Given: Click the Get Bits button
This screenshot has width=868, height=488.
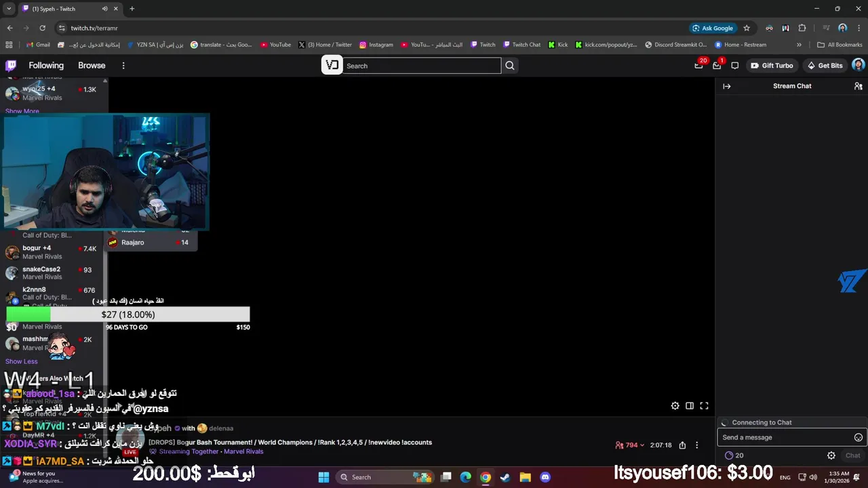Looking at the screenshot, I should pyautogui.click(x=825, y=66).
